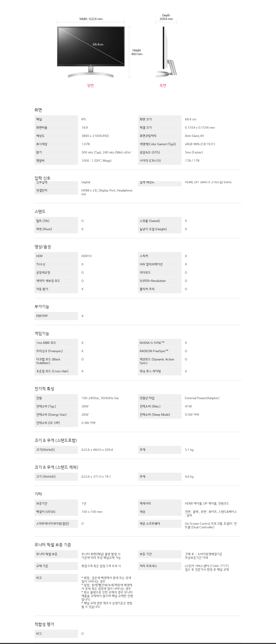Click the KCC row label
The image size is (276, 644).
[x=39, y=633]
